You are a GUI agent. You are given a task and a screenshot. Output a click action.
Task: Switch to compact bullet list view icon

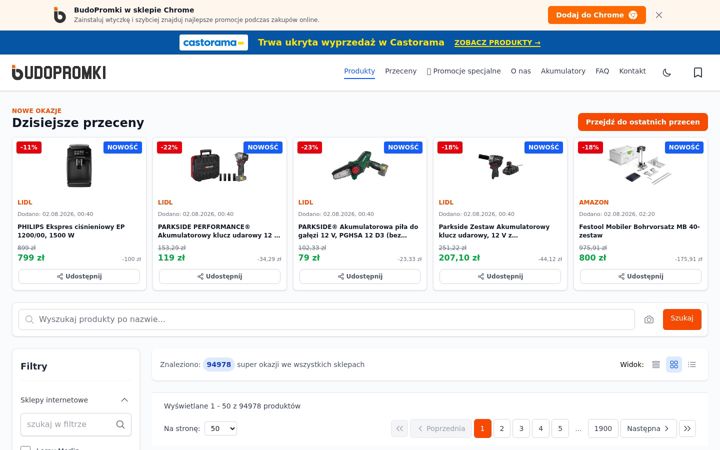point(692,365)
